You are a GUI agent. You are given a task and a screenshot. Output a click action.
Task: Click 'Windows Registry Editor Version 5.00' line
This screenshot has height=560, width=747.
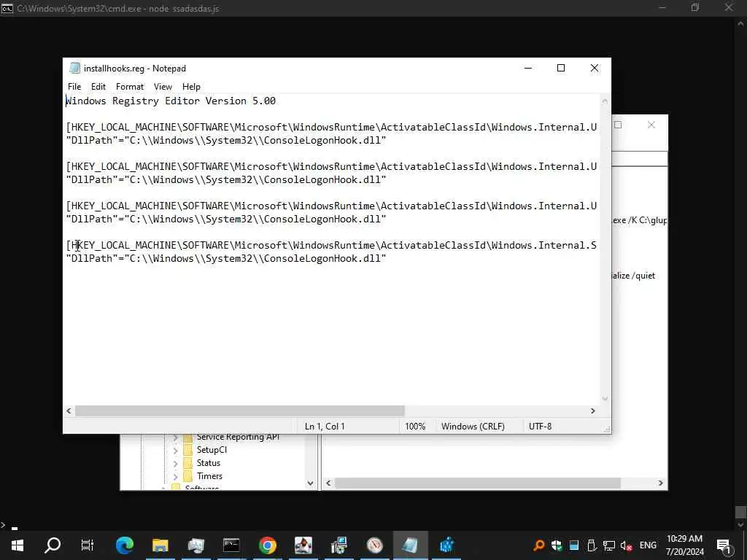click(171, 101)
